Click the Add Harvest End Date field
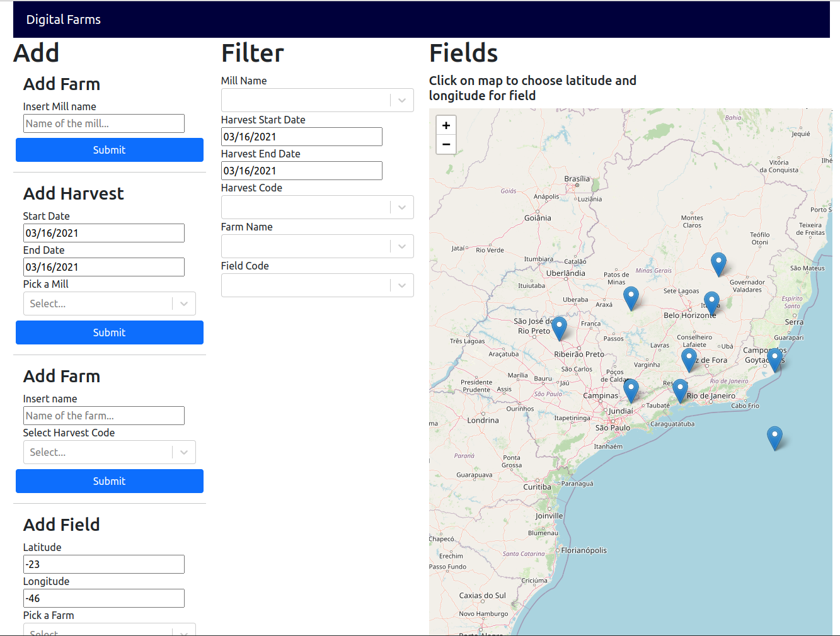The height and width of the screenshot is (636, 840). [104, 267]
